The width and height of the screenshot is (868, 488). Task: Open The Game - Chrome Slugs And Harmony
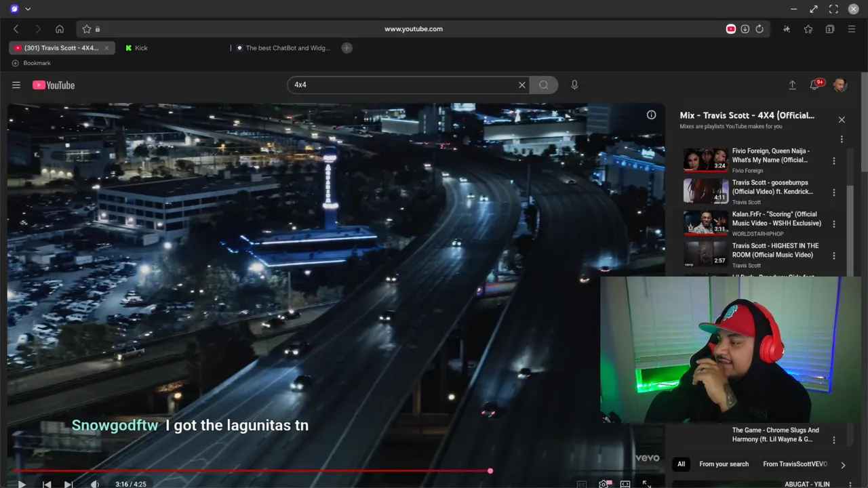pyautogui.click(x=776, y=434)
